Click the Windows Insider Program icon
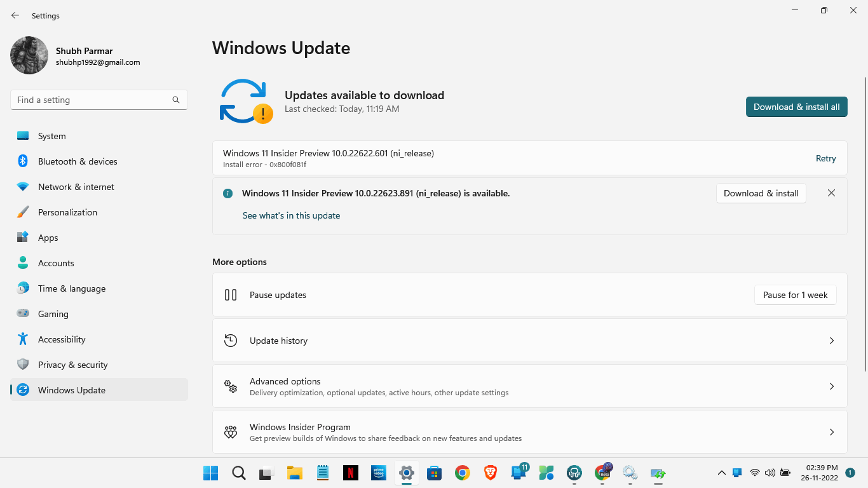The image size is (868, 488). click(231, 432)
